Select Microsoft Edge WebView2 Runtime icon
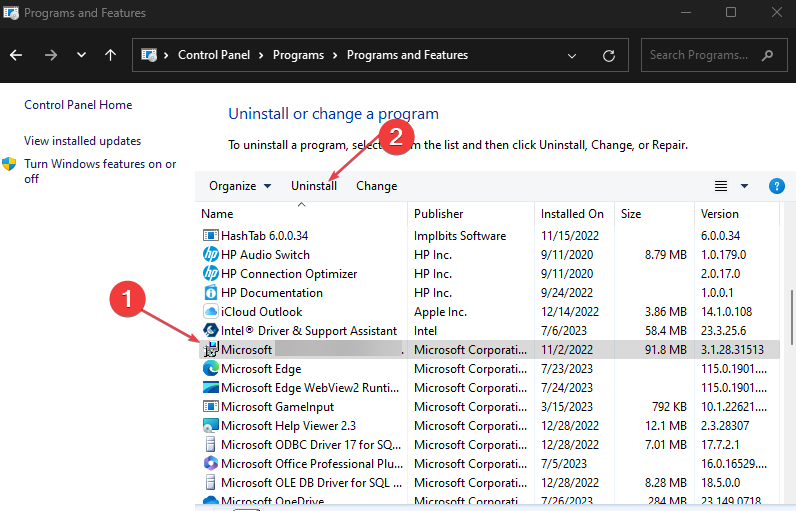 pyautogui.click(x=210, y=388)
